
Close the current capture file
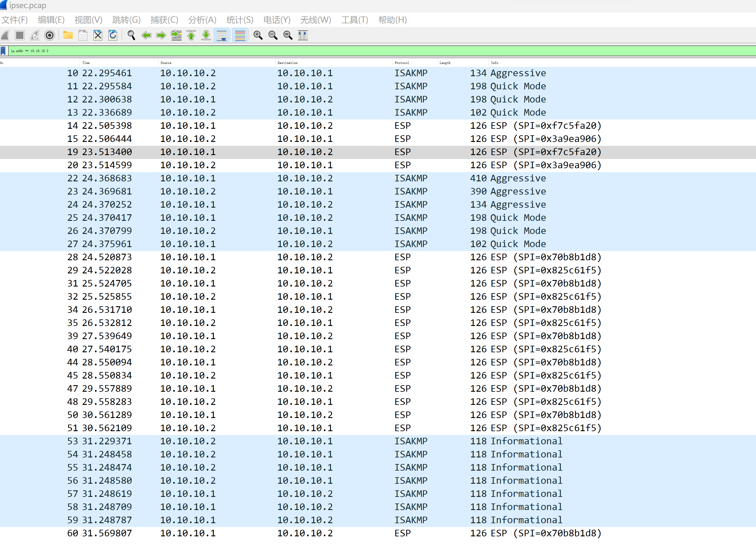(x=98, y=35)
